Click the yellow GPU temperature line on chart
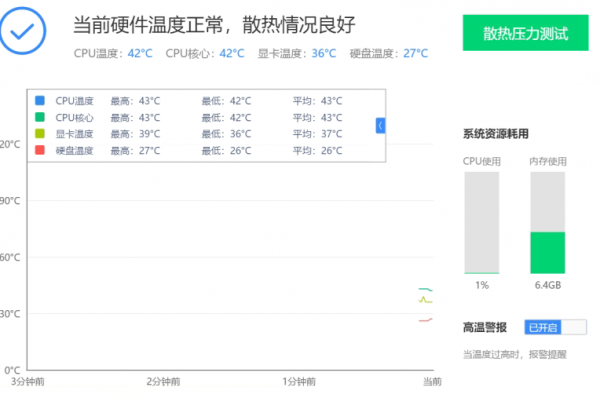Image resolution: width=600 pixels, height=398 pixels. 425,300
